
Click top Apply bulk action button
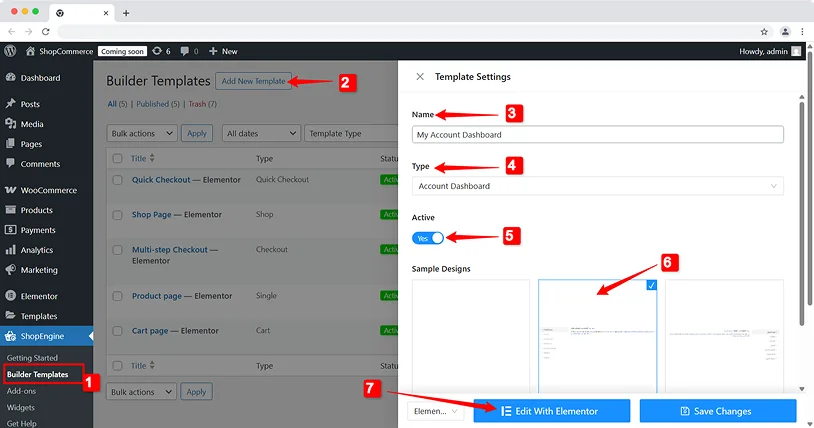coord(197,133)
